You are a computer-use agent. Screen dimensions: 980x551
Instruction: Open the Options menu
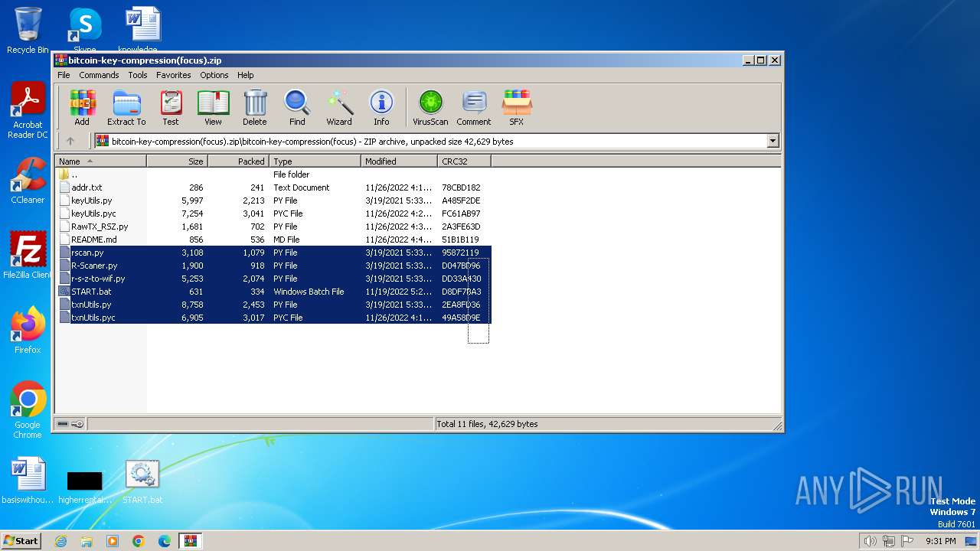[214, 75]
